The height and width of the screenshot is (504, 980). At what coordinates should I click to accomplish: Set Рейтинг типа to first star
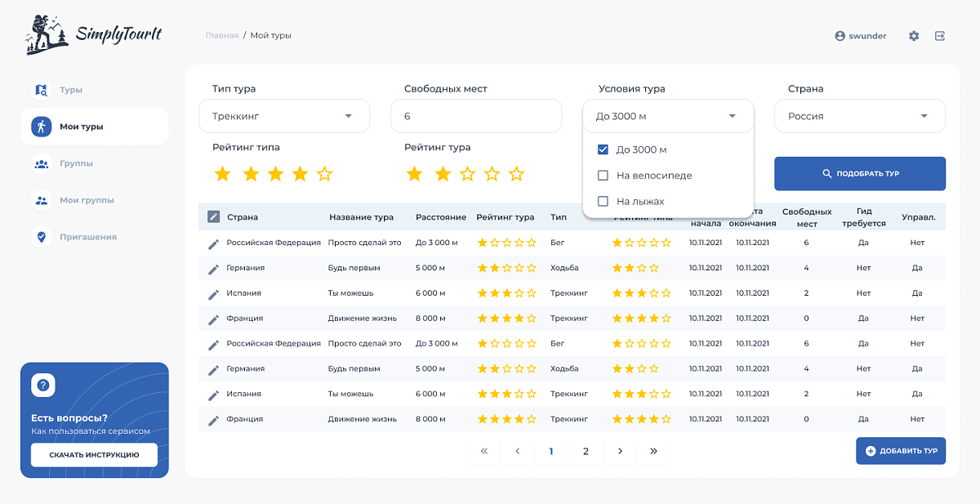(222, 174)
